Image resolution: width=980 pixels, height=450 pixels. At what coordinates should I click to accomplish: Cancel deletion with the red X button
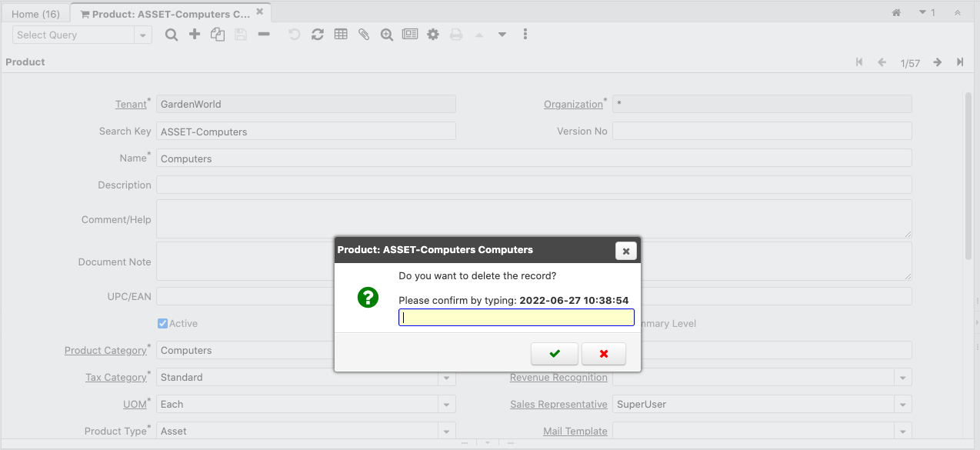604,353
